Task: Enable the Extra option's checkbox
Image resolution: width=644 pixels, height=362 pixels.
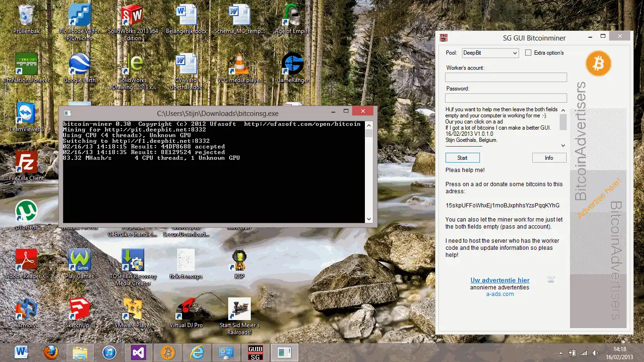Action: (528, 53)
